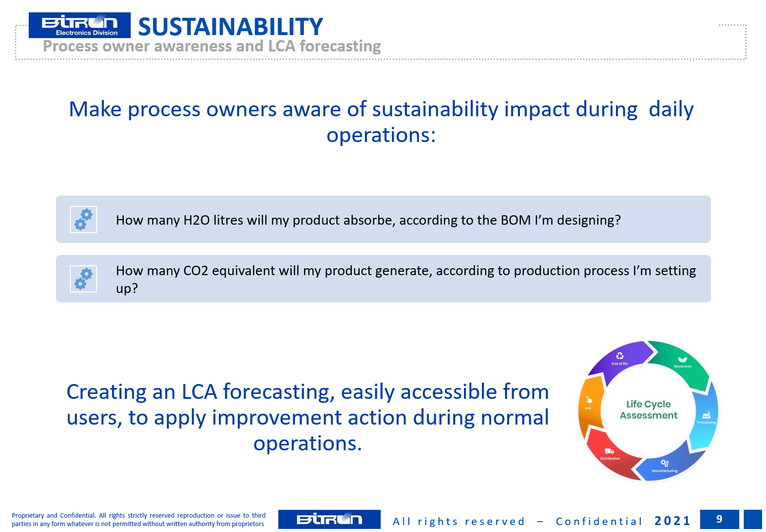Click the Proprietary and Confidential notice

[139, 520]
